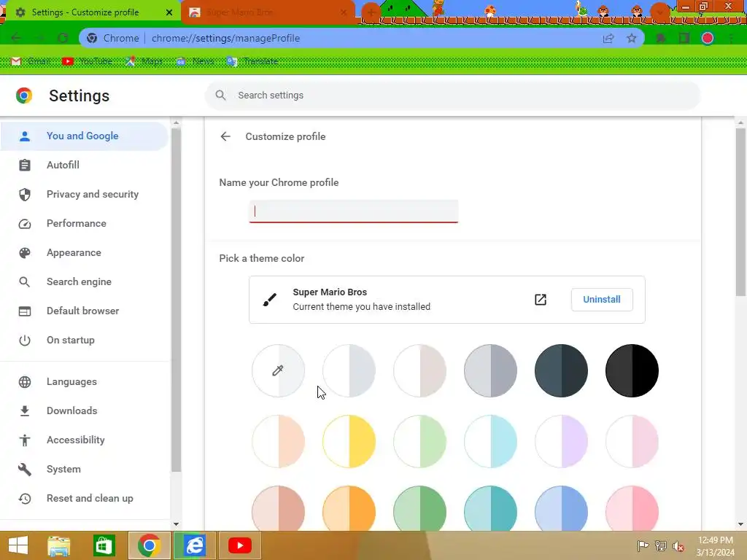Select the lavender pastel theme swatch
This screenshot has height=560, width=747.
pyautogui.click(x=561, y=441)
